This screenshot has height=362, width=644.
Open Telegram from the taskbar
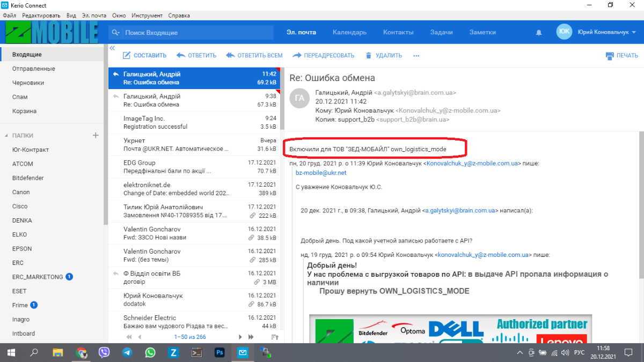[x=127, y=352]
